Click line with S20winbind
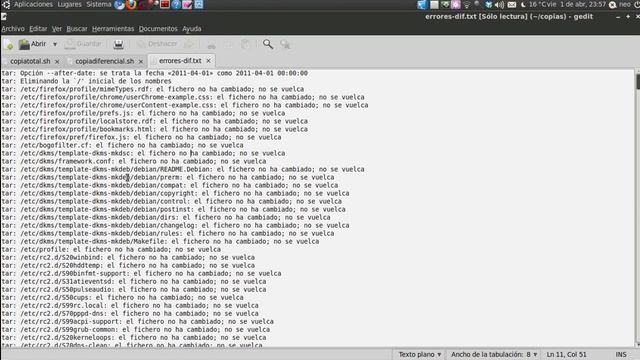The height and width of the screenshot is (360, 640). pos(128,258)
